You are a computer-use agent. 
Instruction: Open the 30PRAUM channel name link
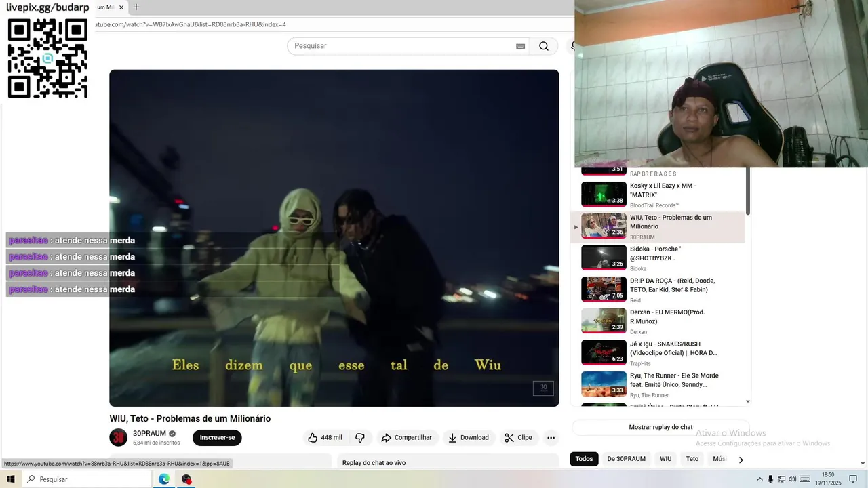coord(149,434)
